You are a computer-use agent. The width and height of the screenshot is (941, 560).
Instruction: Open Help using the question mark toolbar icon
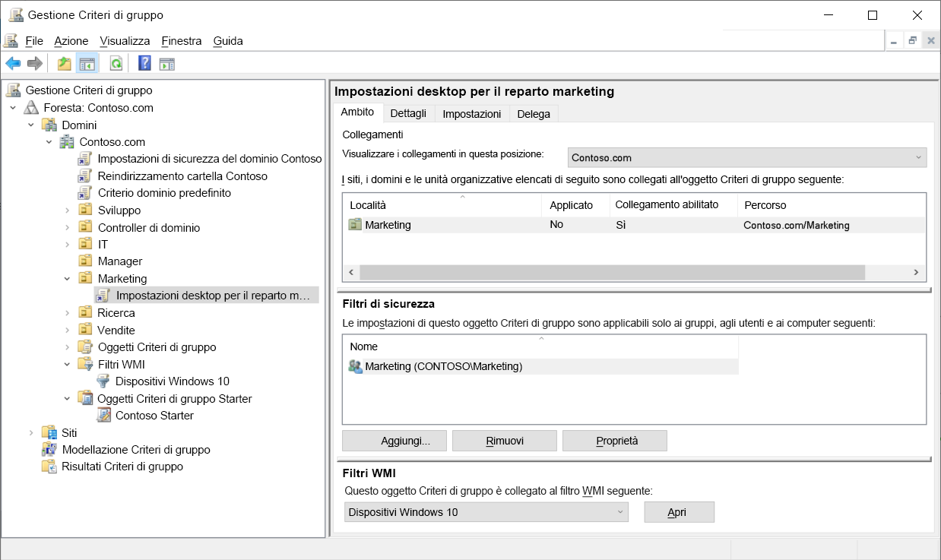[x=144, y=63]
